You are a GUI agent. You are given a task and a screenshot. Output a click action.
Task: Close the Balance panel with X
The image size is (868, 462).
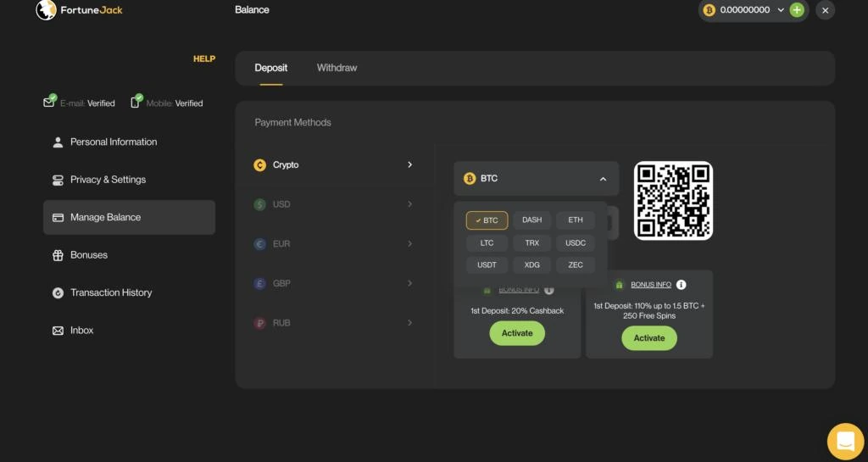coord(825,10)
